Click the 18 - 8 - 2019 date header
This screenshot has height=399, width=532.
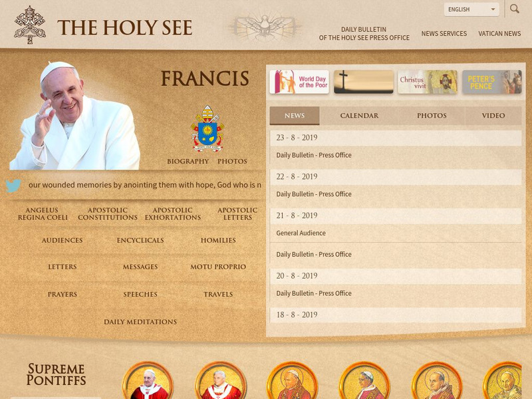point(396,315)
